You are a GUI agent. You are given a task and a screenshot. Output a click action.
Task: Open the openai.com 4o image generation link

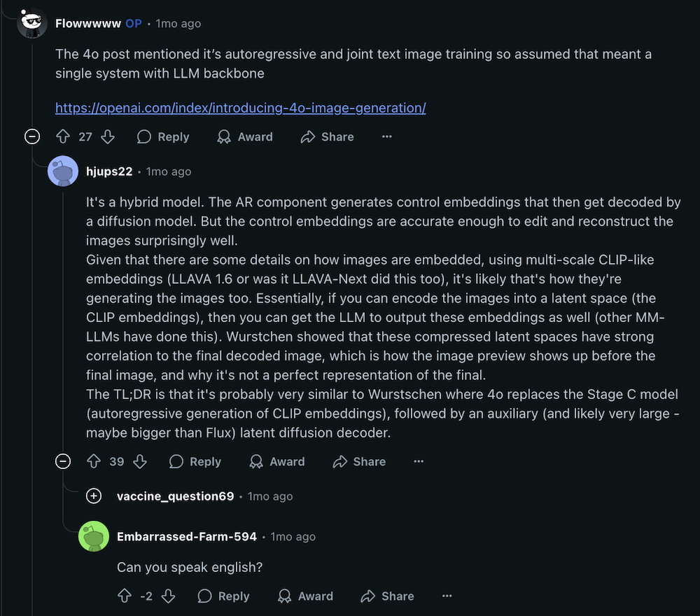(x=241, y=108)
